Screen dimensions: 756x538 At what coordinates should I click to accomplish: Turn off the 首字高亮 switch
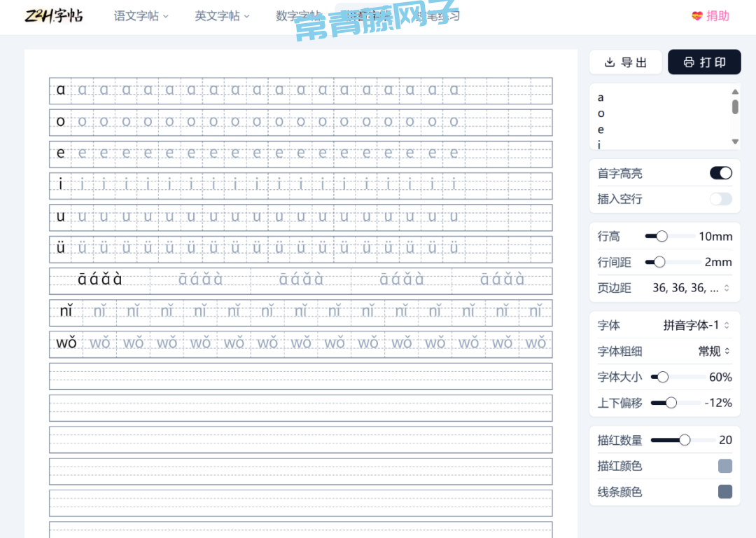point(721,173)
